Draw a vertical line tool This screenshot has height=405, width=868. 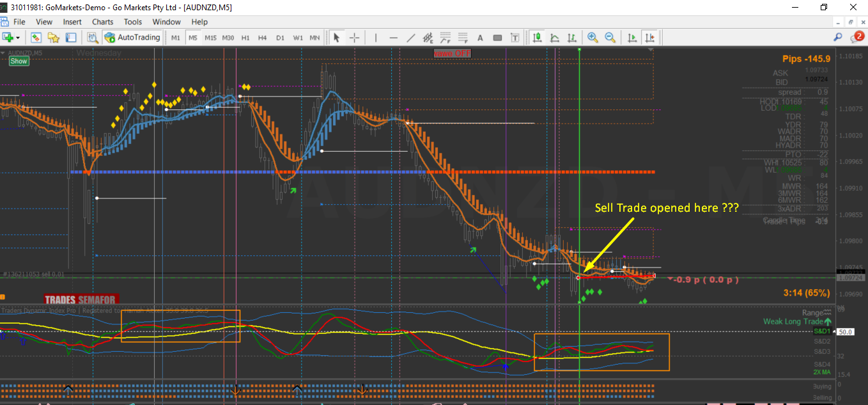(x=376, y=38)
